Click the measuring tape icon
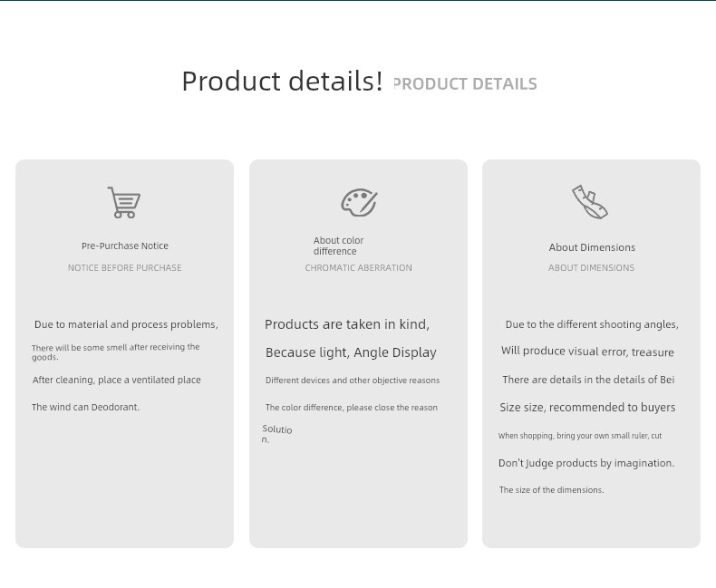The width and height of the screenshot is (716, 588). click(590, 203)
